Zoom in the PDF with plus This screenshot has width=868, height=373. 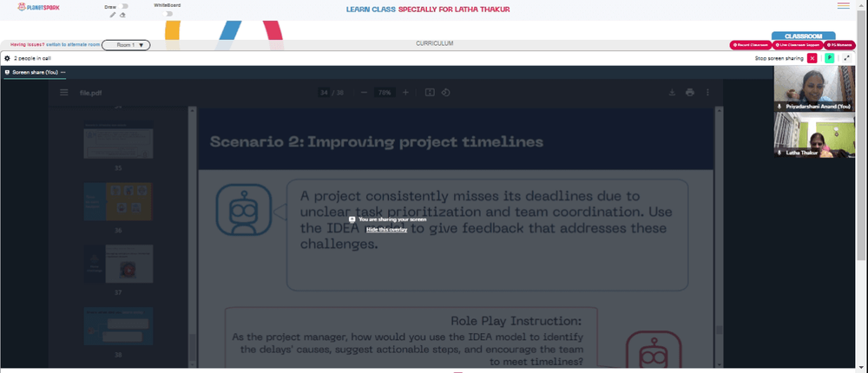pos(405,93)
